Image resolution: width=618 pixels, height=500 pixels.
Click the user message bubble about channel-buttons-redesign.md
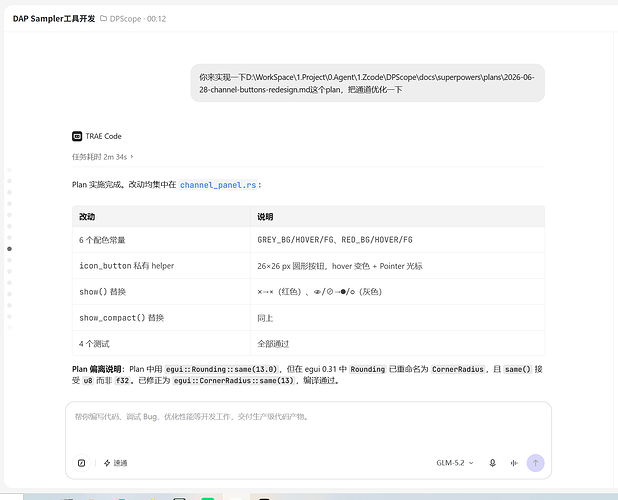tap(367, 83)
